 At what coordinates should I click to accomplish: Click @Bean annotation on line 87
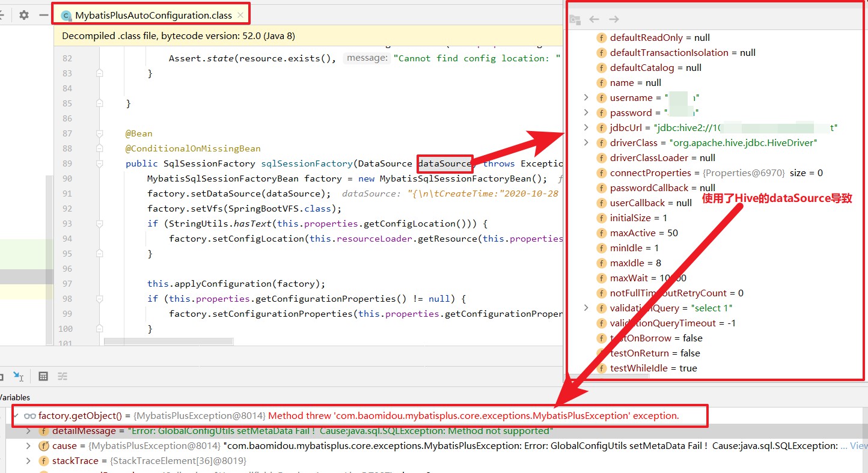(139, 133)
